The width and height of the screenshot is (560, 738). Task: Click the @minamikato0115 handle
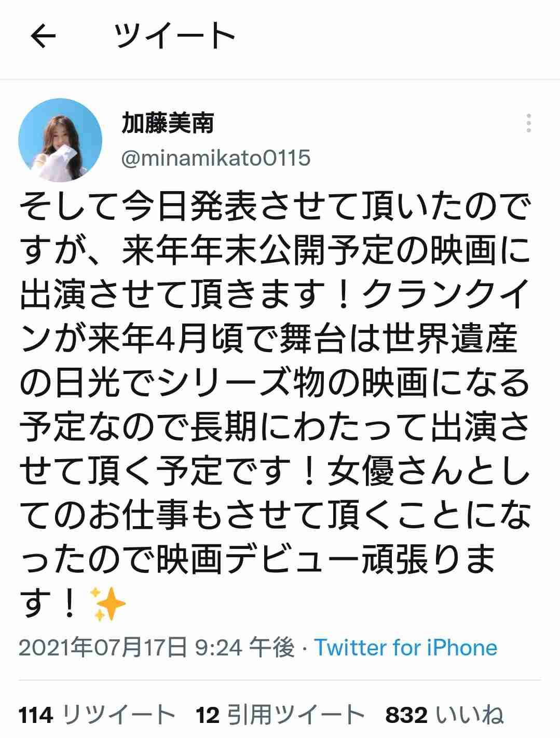coord(216,158)
